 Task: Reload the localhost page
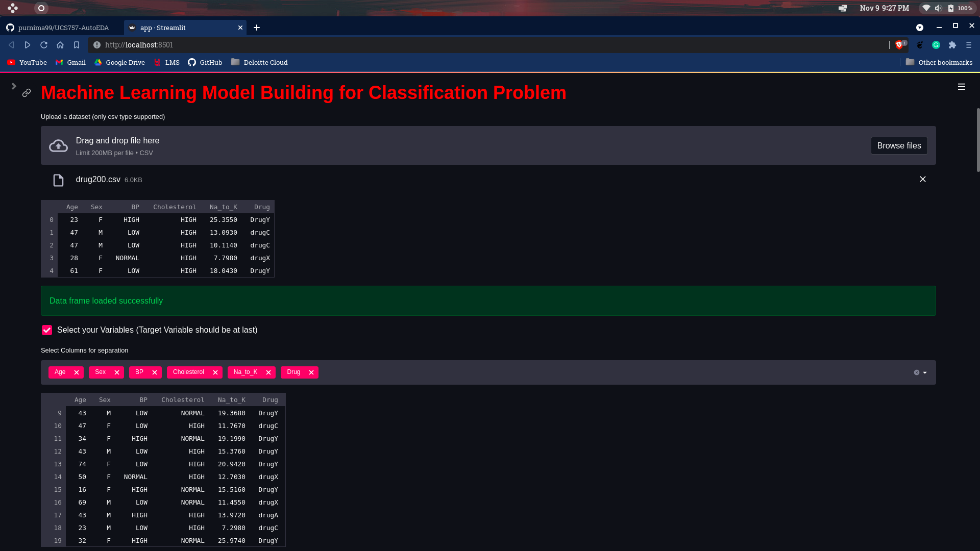click(44, 45)
